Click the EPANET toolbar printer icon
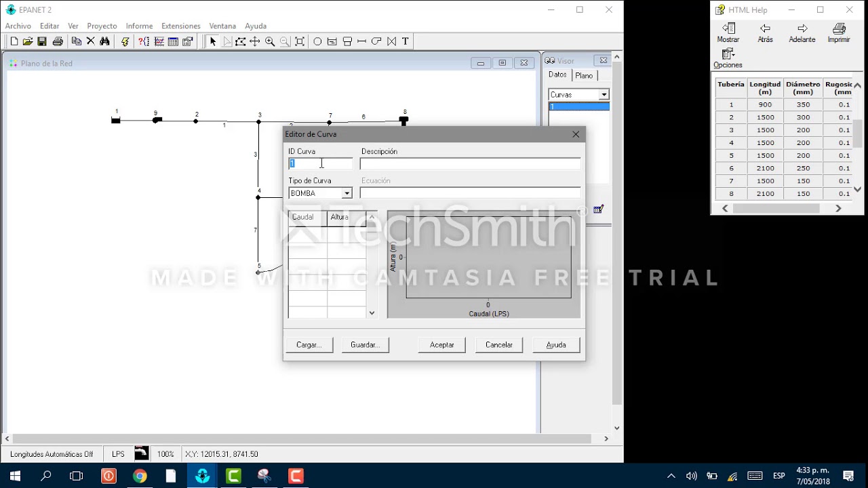This screenshot has height=488, width=868. coord(58,41)
